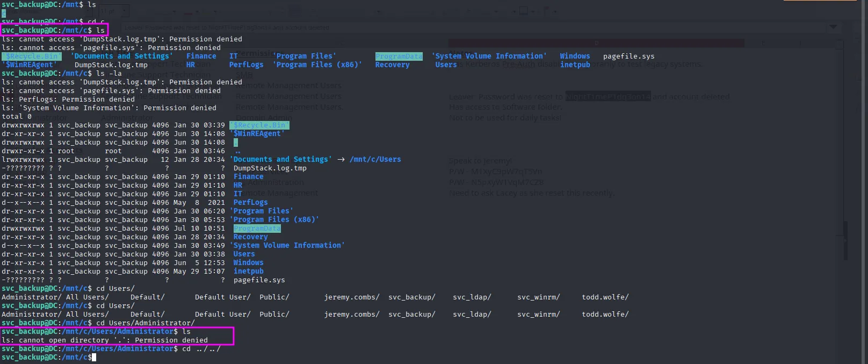Click DumpStack.log.tmp in the ls -la listing
868x364 pixels.
(270, 168)
